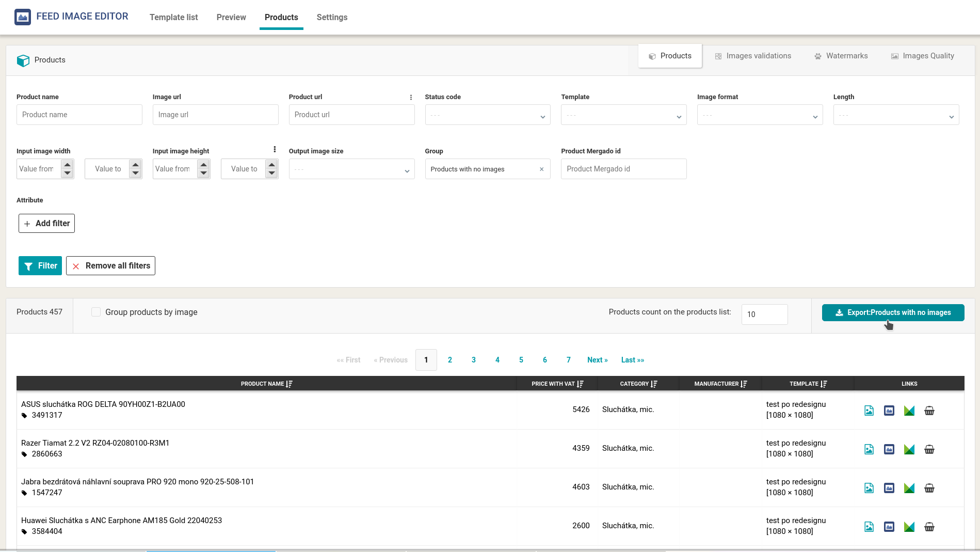Open the Template list menu
Screen dimensions: 980x552
click(174, 17)
